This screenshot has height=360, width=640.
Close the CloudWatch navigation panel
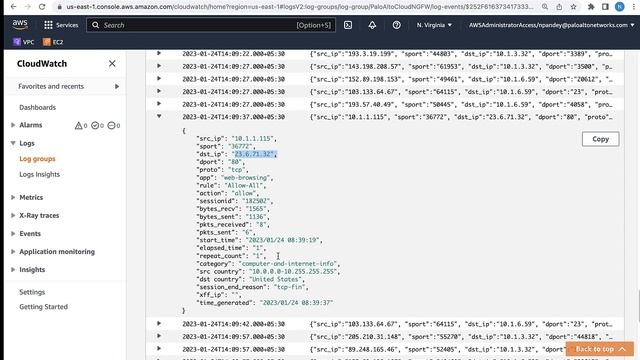pyautogui.click(x=112, y=64)
